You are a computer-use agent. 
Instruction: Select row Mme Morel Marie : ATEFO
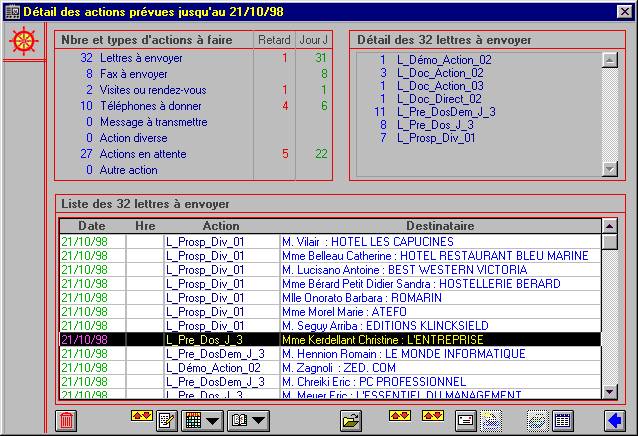[x=330, y=312]
